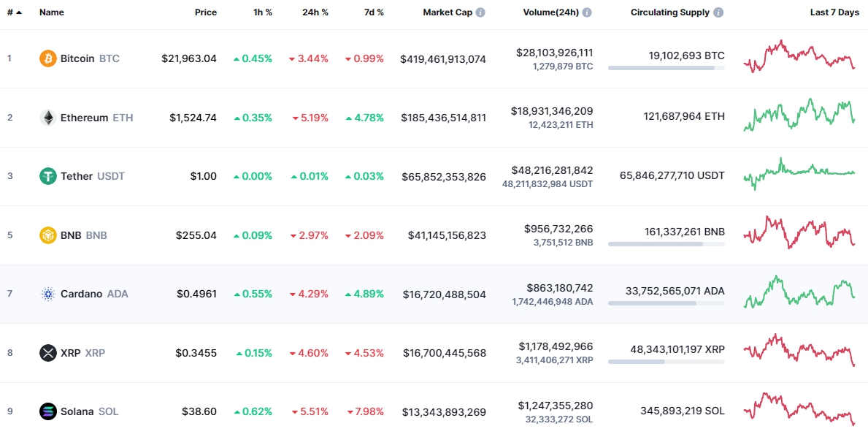Sort by the 24h % column header
The width and height of the screenshot is (868, 437).
pos(315,12)
